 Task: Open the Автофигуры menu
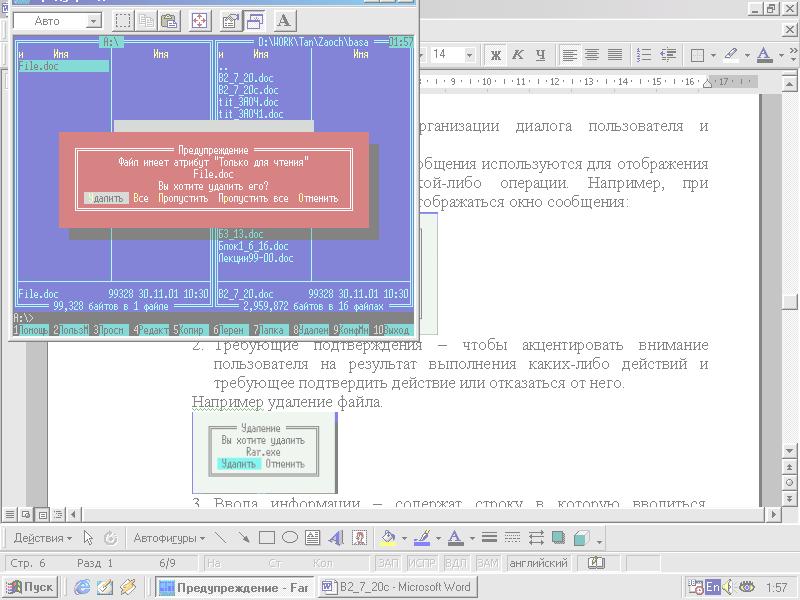coord(169,538)
